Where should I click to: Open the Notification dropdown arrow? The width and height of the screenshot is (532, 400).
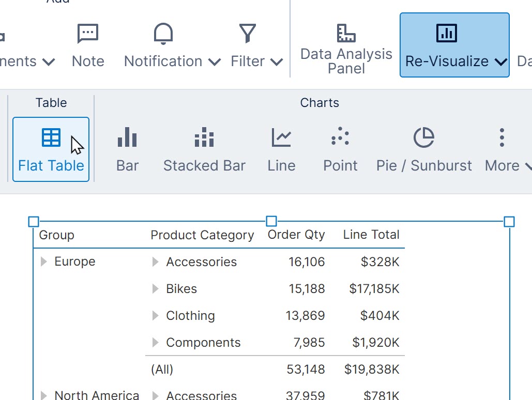tap(214, 61)
